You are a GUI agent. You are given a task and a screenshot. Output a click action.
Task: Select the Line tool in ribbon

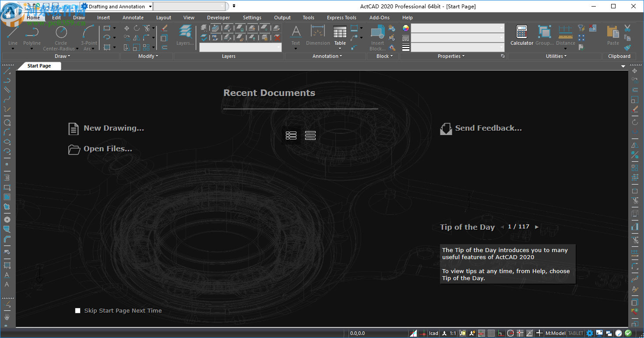coord(13,34)
